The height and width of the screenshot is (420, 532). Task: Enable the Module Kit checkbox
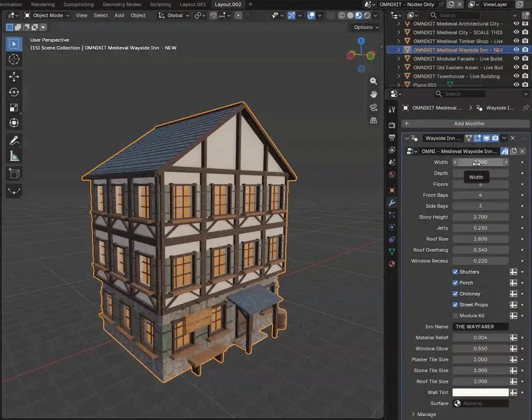(455, 316)
